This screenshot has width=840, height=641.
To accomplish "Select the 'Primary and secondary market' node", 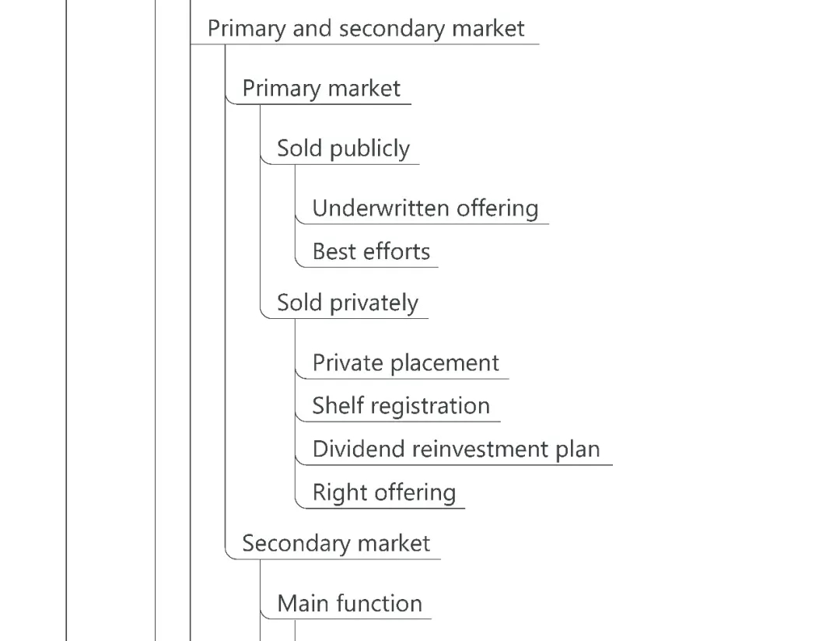I will click(366, 29).
